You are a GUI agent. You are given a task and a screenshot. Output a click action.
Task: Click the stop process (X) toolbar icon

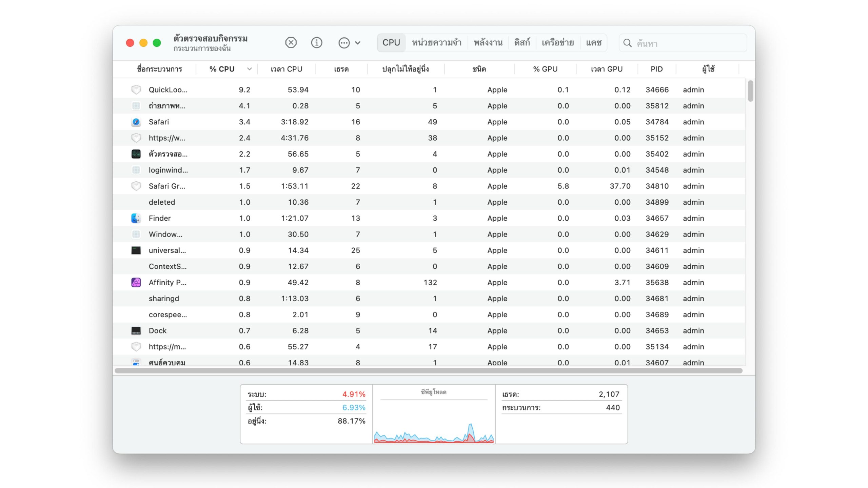pos(291,43)
